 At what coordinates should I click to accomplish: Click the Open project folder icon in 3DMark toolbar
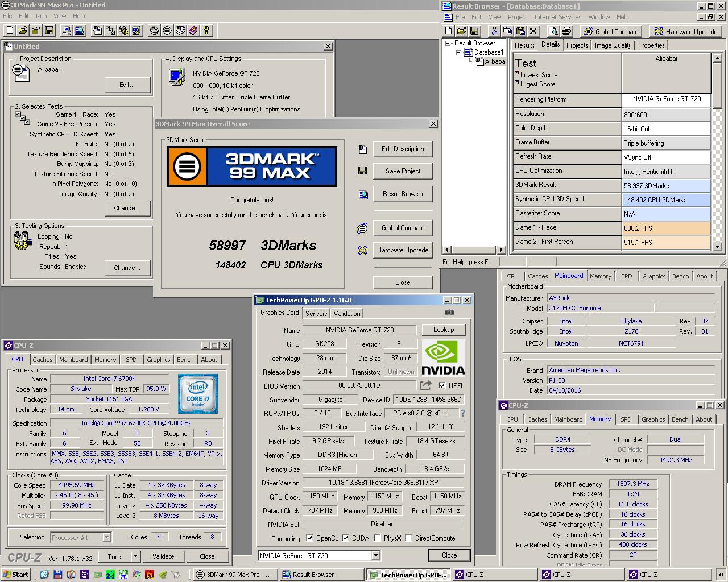coord(23,30)
